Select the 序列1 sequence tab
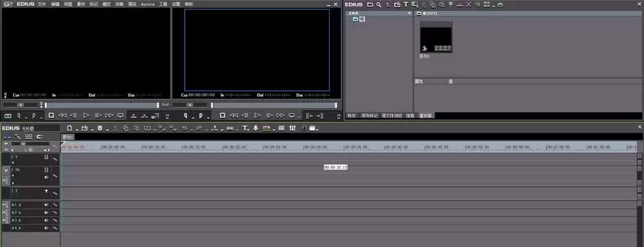 click(68, 137)
